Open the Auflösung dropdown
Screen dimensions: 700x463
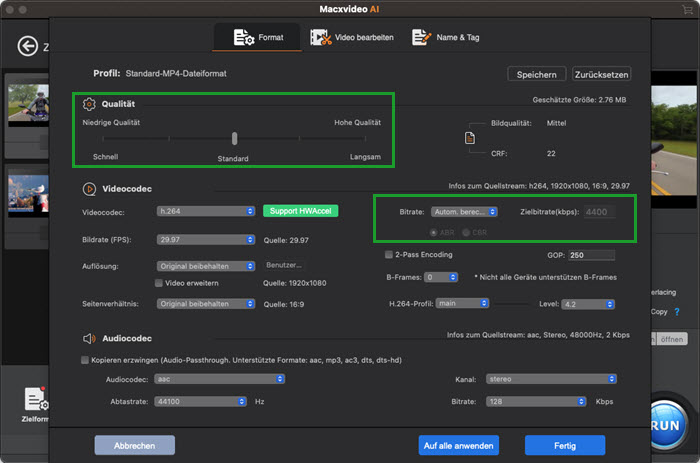[206, 266]
